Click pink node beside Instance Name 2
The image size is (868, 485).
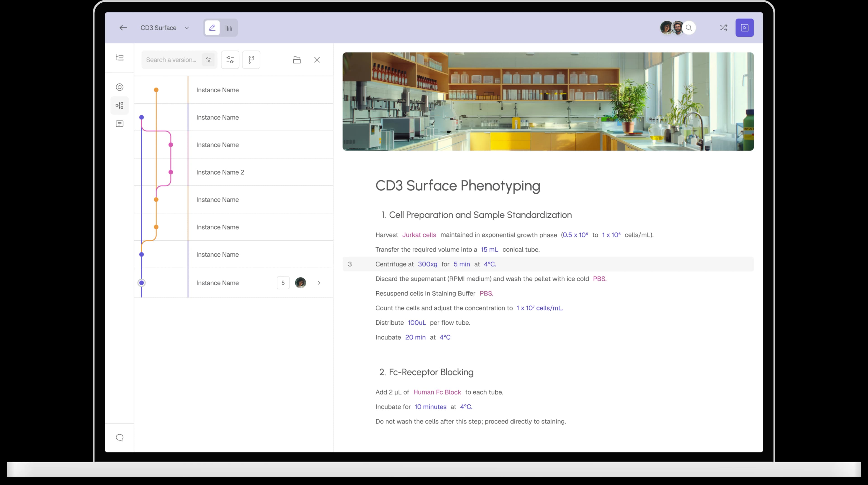(x=171, y=172)
